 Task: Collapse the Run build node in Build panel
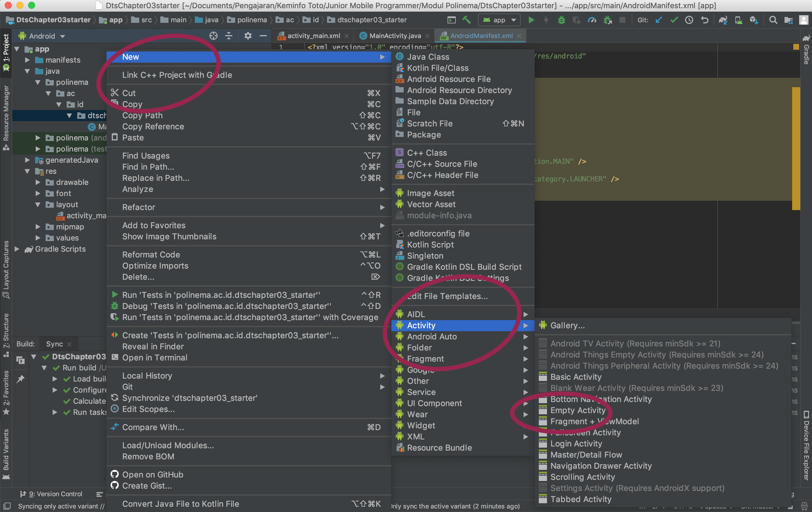(x=44, y=368)
